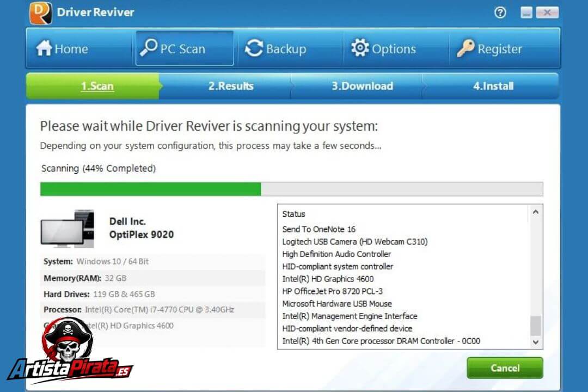
Task: Select 'Intel(R) HD Graphics 4600' status row
Action: (x=328, y=279)
